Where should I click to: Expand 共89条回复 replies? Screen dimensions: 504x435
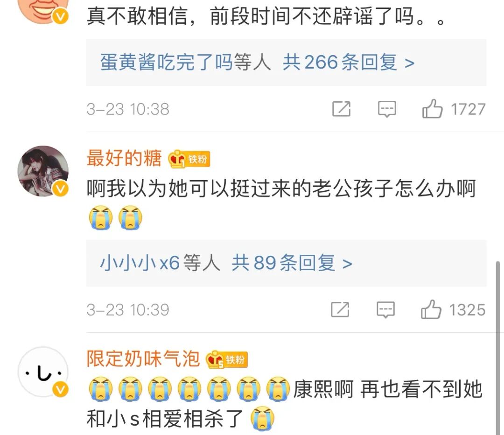[x=292, y=263]
